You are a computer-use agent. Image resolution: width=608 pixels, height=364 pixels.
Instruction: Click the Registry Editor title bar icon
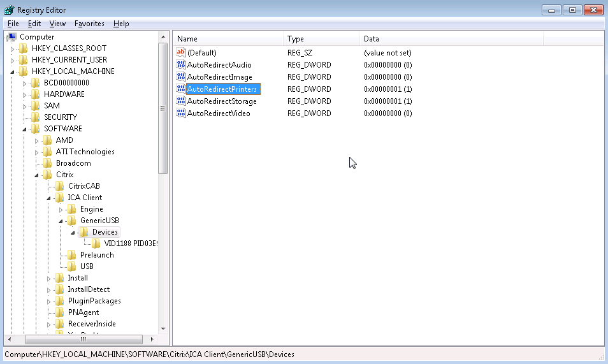pos(10,10)
